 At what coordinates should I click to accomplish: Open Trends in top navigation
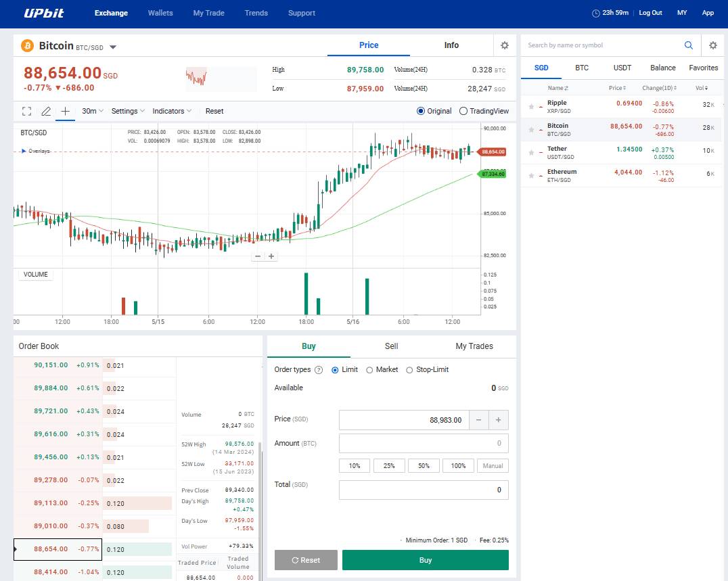click(x=256, y=13)
